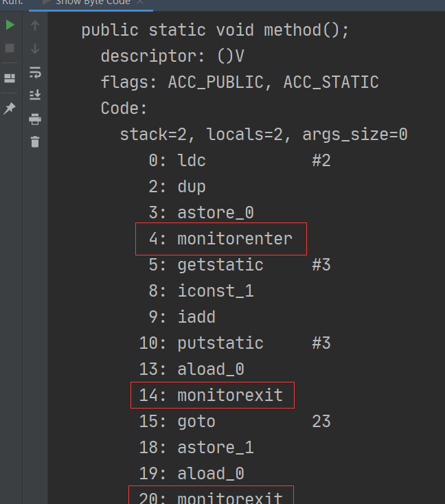Click the down stack trace arrow
Screen dimensions: 445x504
click(x=35, y=49)
